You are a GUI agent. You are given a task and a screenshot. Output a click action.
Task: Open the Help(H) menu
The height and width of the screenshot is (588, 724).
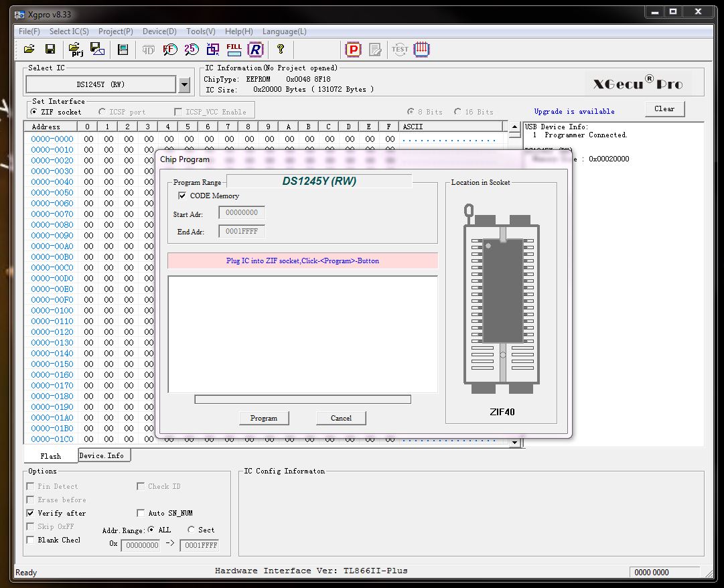(x=239, y=31)
